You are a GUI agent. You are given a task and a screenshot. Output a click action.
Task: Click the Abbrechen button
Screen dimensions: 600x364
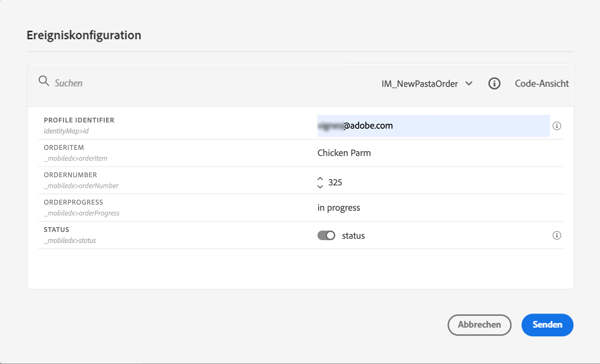(479, 325)
